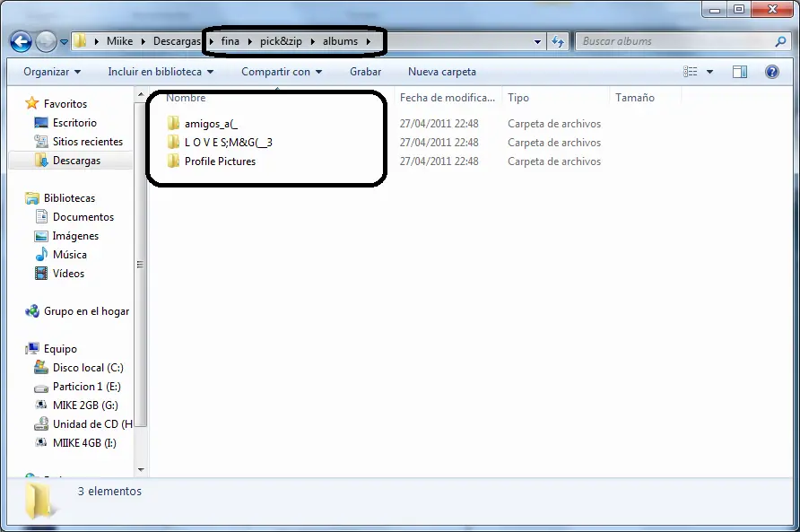Select albums in the address breadcrumb
The height and width of the screenshot is (532, 800).
(340, 41)
